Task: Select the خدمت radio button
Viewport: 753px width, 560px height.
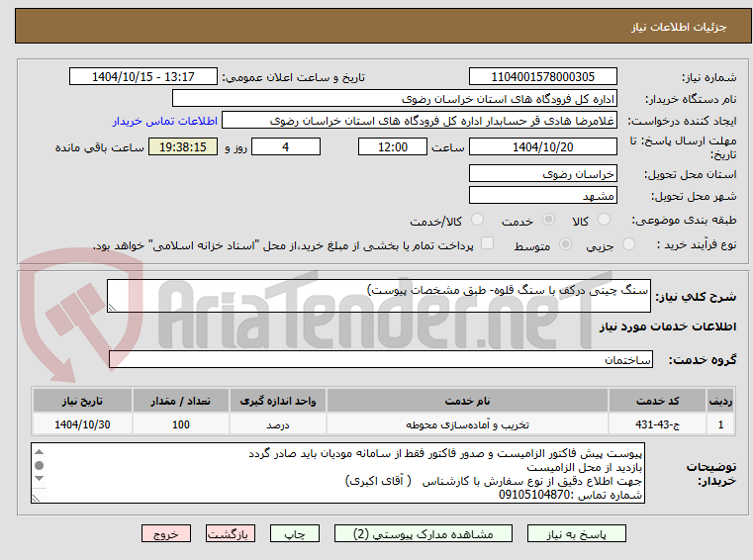Action: (548, 220)
